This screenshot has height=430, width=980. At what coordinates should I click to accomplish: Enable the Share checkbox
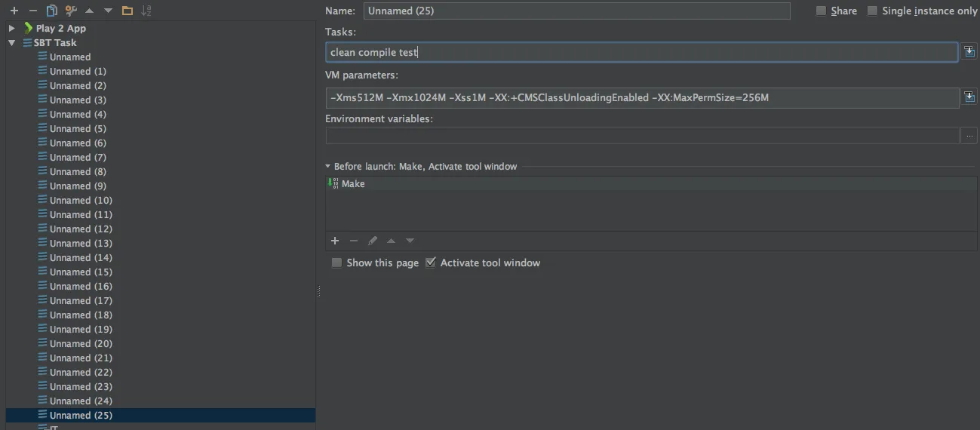click(x=821, y=11)
